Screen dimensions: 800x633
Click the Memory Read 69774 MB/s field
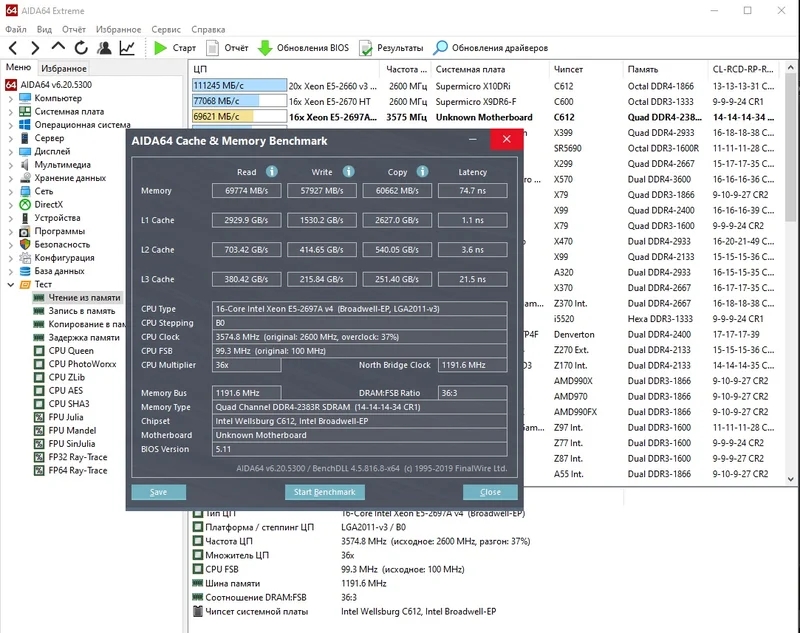coord(246,191)
